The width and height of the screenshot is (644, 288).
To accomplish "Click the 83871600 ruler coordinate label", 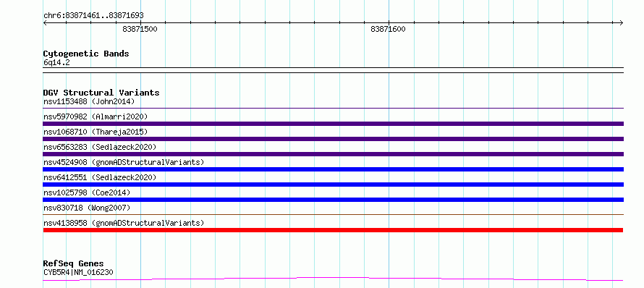I will (388, 29).
